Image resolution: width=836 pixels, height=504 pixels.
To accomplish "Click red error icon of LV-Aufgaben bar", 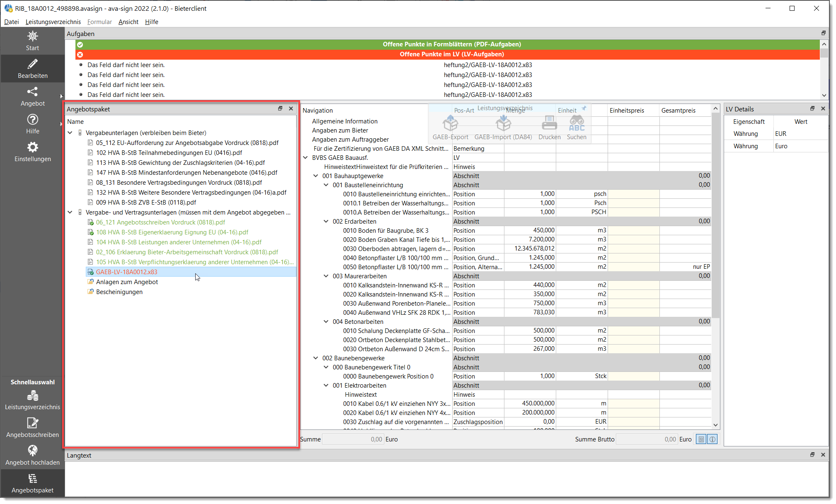I will tap(80, 54).
